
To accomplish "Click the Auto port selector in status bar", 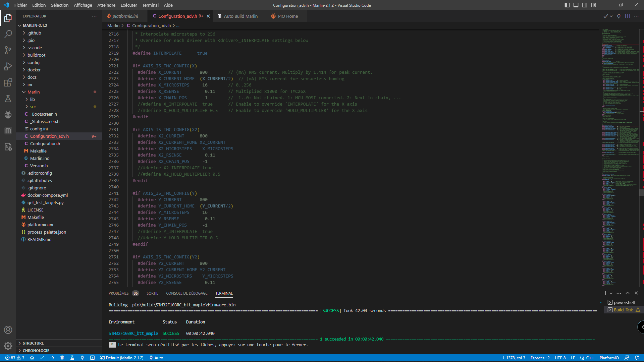I will point(156,358).
